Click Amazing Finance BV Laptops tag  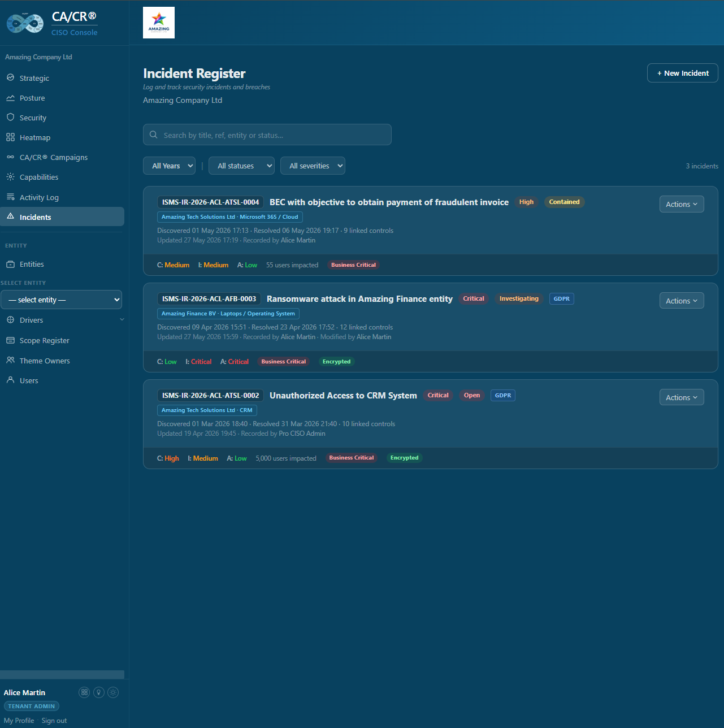click(x=228, y=314)
